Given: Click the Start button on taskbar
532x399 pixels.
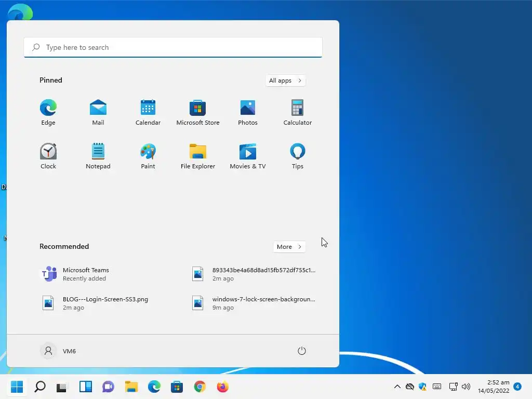Looking at the screenshot, I should (17, 387).
